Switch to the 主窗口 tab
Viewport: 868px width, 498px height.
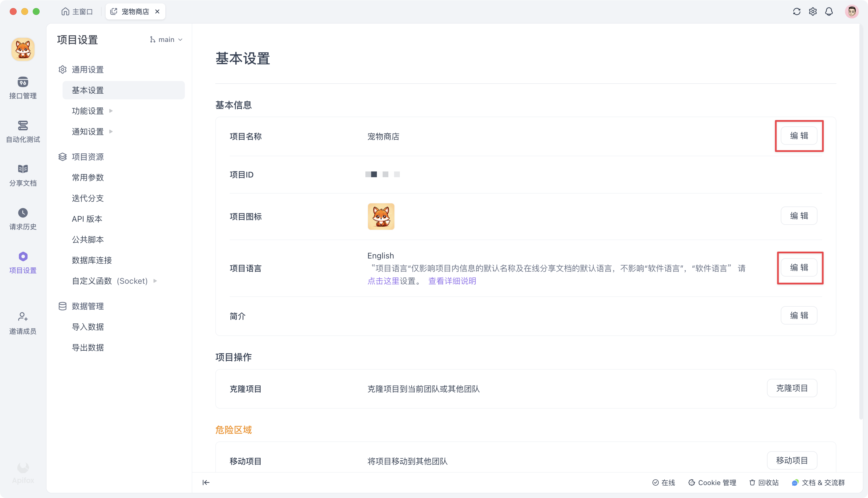pos(77,11)
